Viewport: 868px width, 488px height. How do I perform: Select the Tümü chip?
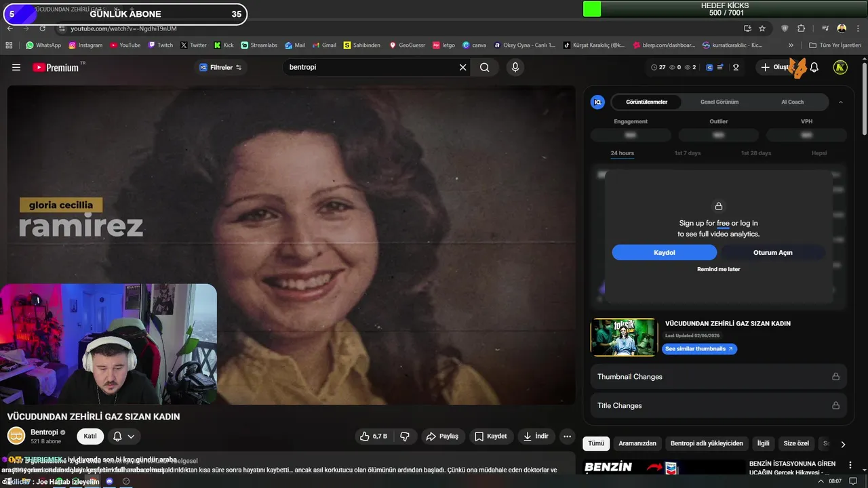pos(596,443)
